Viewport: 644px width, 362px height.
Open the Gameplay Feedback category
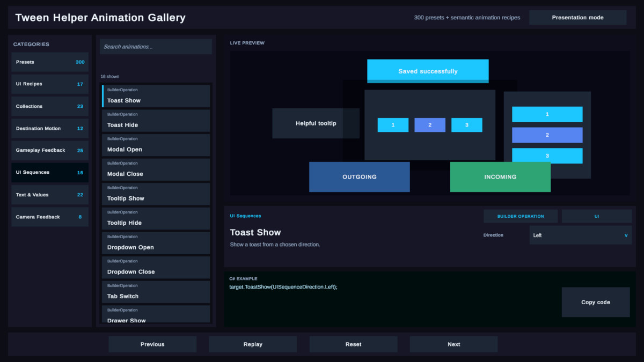tap(50, 151)
